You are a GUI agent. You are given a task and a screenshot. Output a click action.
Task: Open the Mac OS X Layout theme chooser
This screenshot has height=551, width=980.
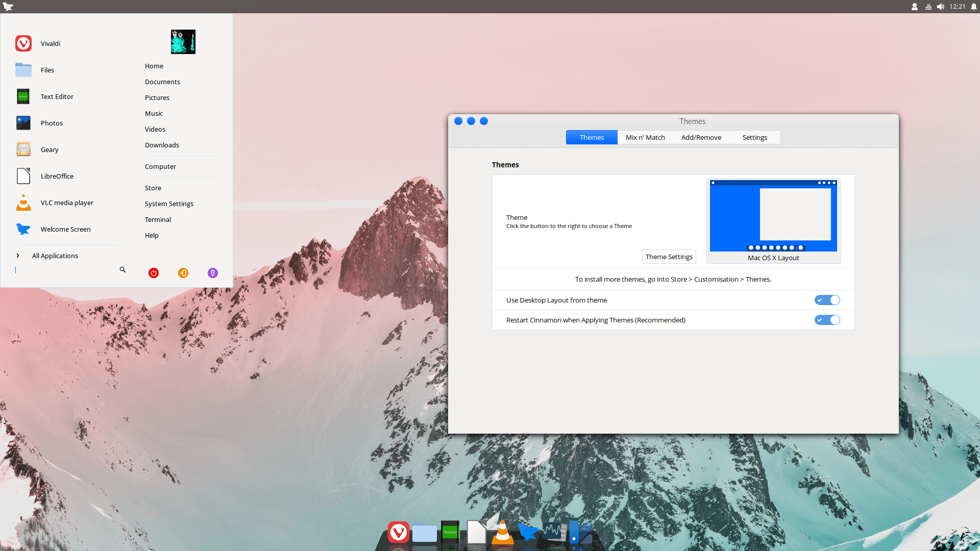pyautogui.click(x=773, y=220)
